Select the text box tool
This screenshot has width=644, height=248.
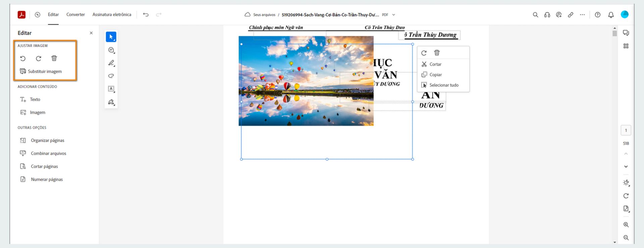[111, 89]
